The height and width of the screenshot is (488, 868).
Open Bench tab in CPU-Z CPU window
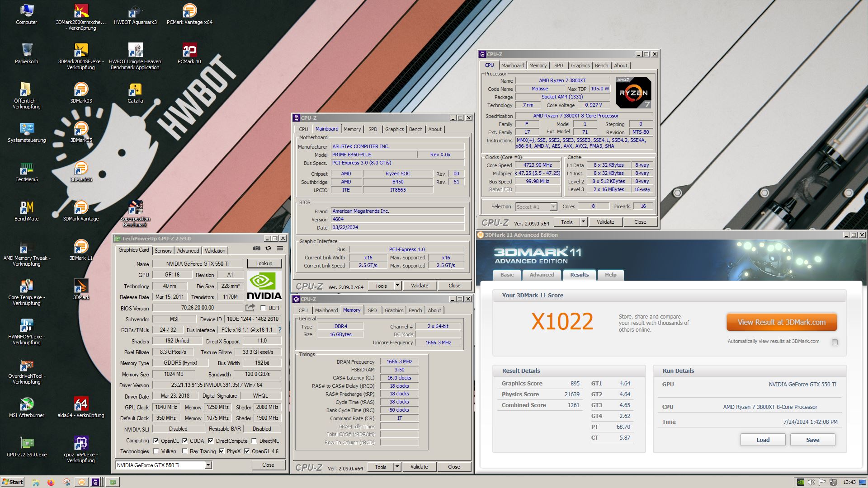pos(601,66)
